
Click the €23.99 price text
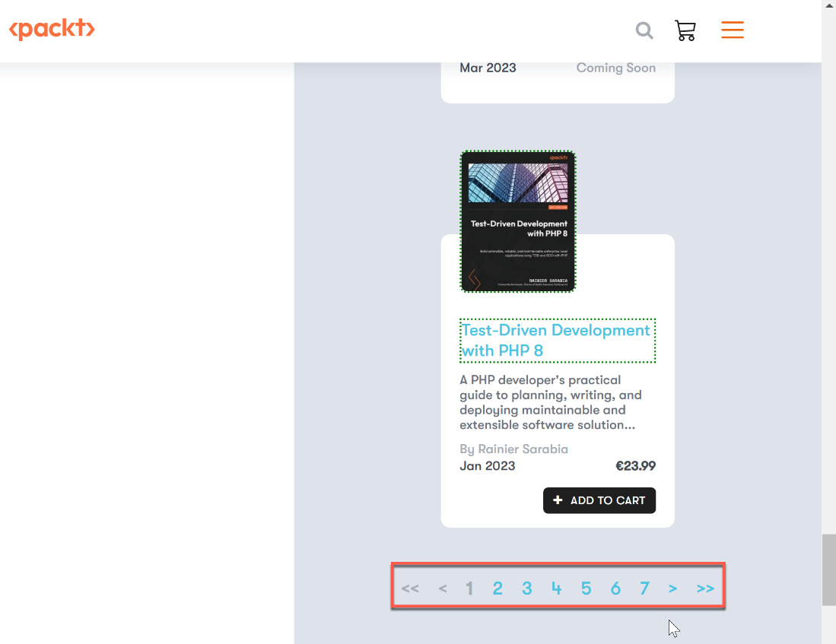[635, 466]
